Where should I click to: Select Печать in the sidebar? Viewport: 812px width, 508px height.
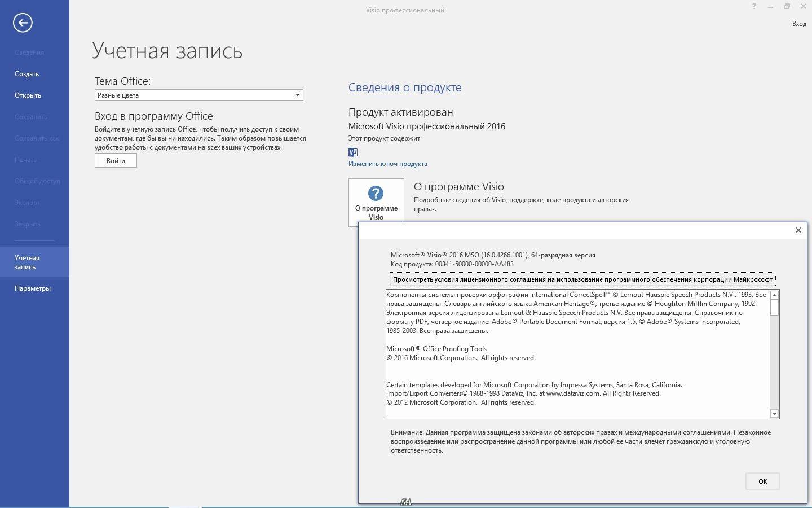[x=28, y=159]
